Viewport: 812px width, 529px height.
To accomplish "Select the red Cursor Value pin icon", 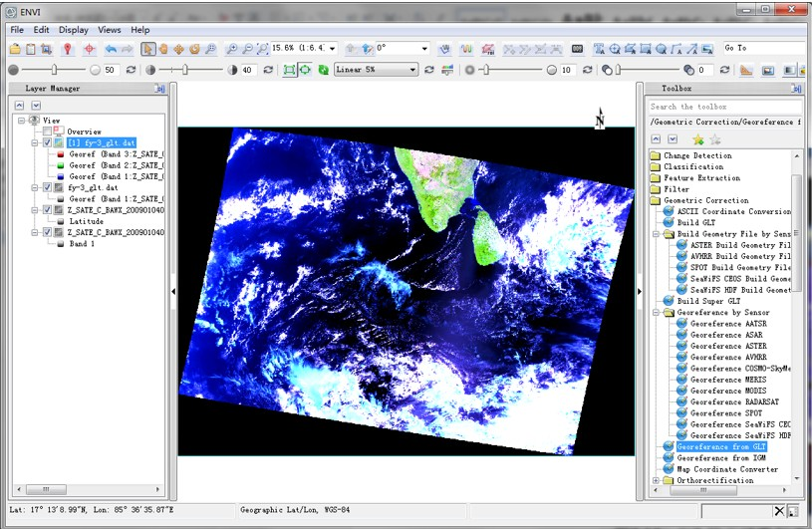I will coord(68,49).
